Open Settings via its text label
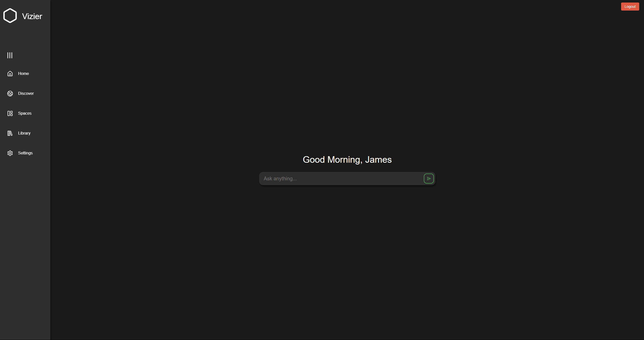Viewport: 644px width, 340px height. [x=25, y=153]
